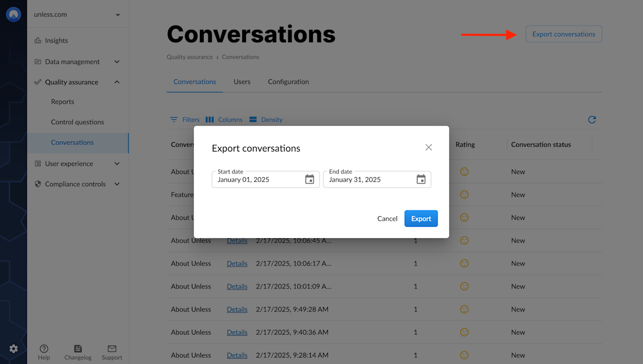Open the Insights sidebar item

tap(55, 40)
